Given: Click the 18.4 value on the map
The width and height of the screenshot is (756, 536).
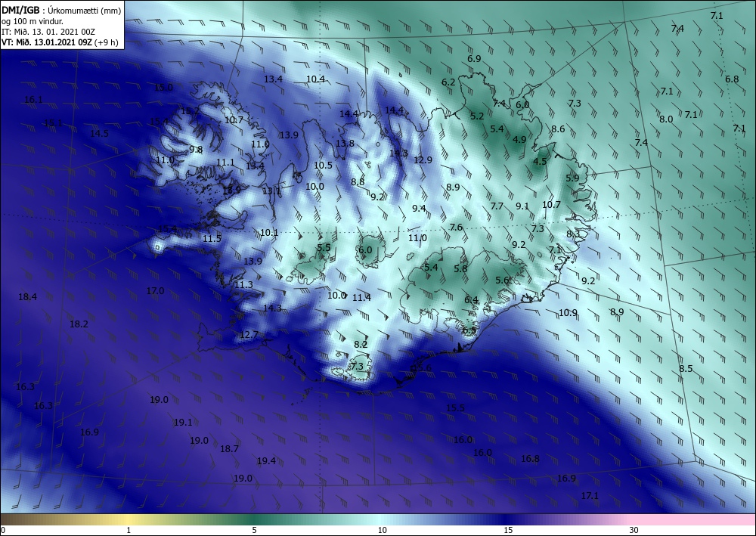Looking at the screenshot, I should tap(27, 297).
